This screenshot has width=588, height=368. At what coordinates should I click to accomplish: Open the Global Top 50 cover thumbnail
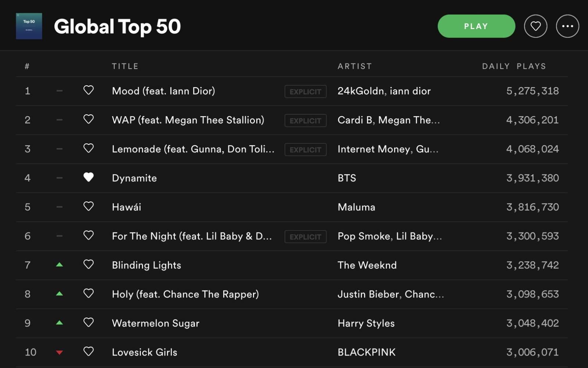29,26
